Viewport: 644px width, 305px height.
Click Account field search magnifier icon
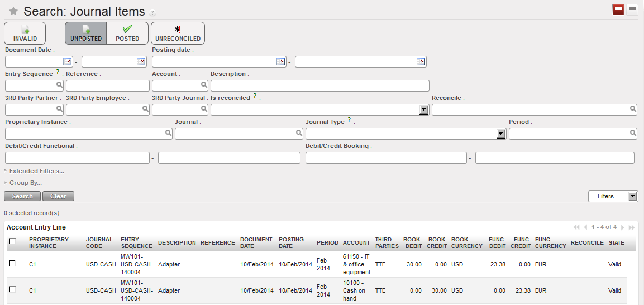(204, 85)
